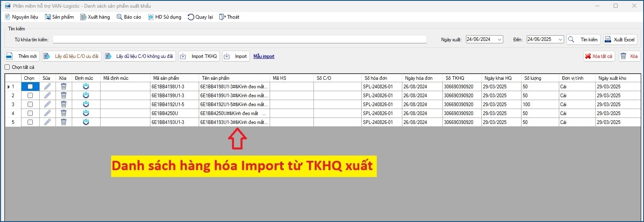This screenshot has height=222, width=644.
Task: Click the Mã sản phẩm cell 6E1BB4250U
Action: point(174,113)
